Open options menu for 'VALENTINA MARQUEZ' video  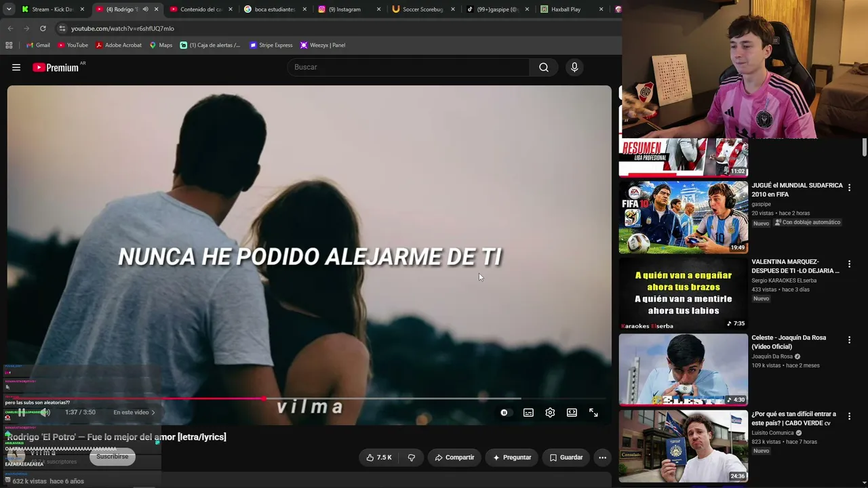click(849, 264)
